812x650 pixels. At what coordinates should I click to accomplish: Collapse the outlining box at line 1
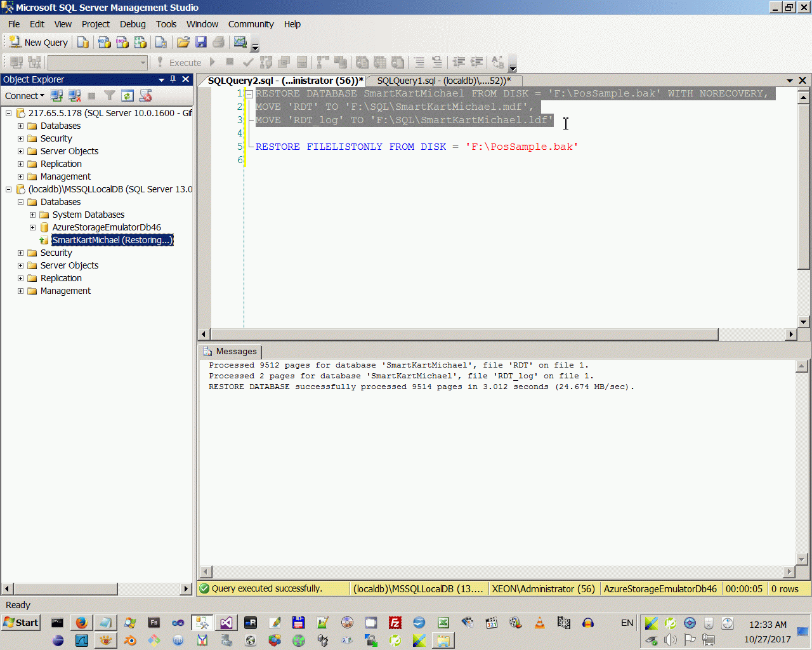(249, 94)
